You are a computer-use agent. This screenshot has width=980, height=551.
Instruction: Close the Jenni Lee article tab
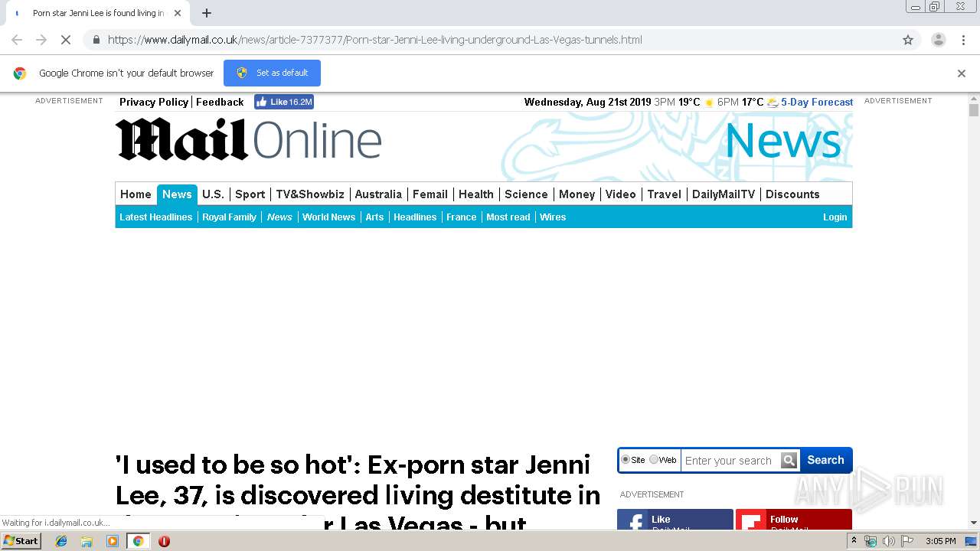click(178, 13)
